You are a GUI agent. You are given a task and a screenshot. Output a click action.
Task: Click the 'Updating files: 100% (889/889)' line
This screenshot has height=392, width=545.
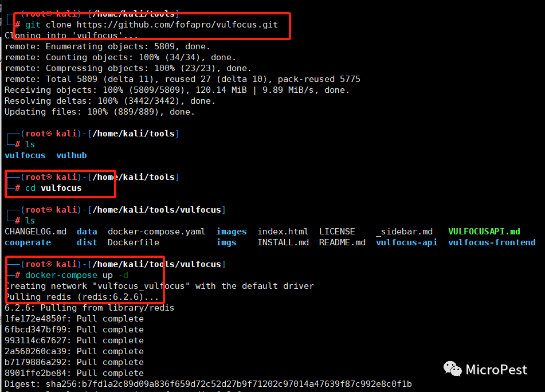pyautogui.click(x=99, y=112)
